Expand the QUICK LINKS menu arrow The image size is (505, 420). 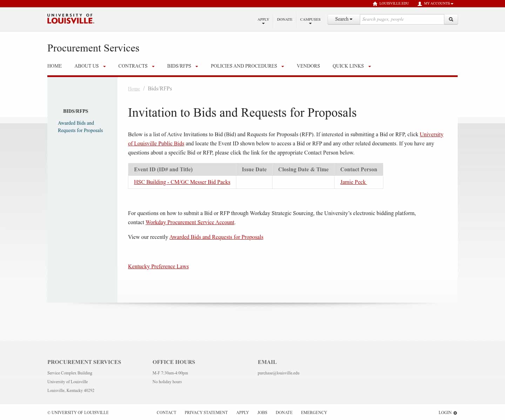pos(370,66)
